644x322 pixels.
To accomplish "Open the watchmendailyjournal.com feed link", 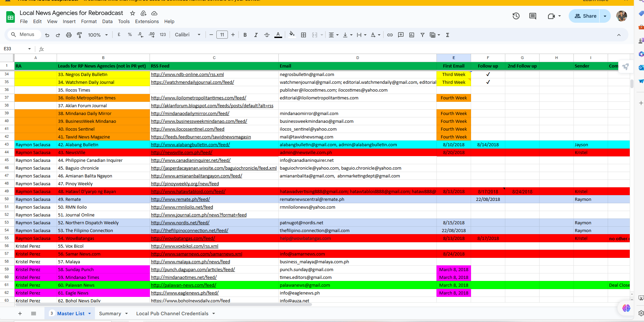I will pos(192,82).
